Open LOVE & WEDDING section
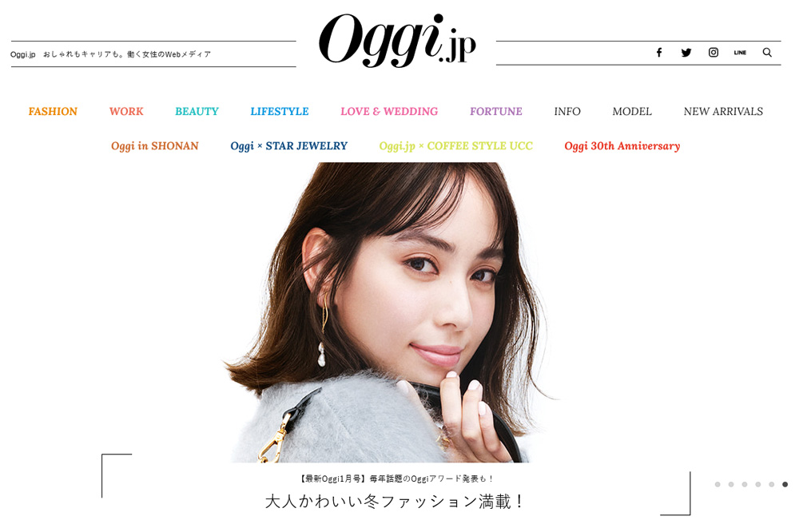 389,111
